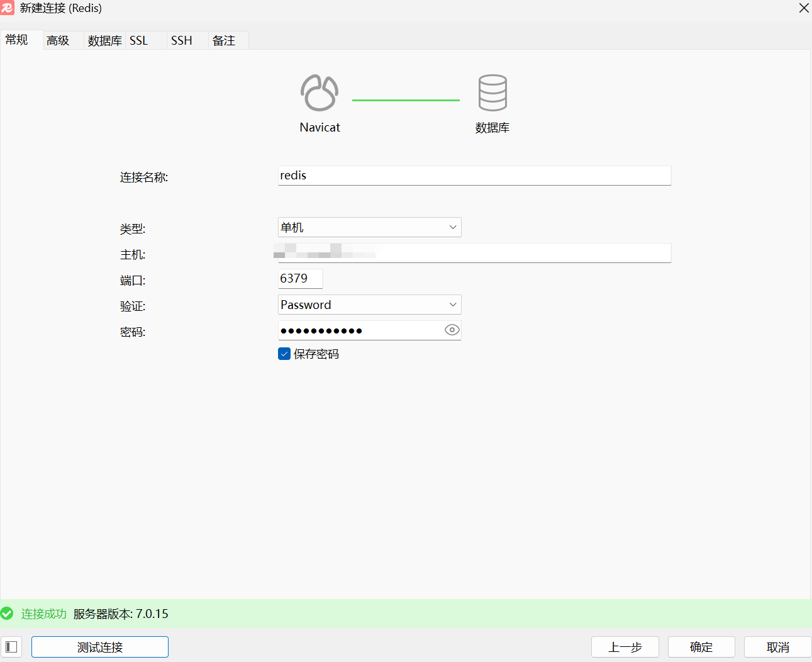
Task: Toggle the sidebar panel icon at bottom left
Action: (x=11, y=647)
